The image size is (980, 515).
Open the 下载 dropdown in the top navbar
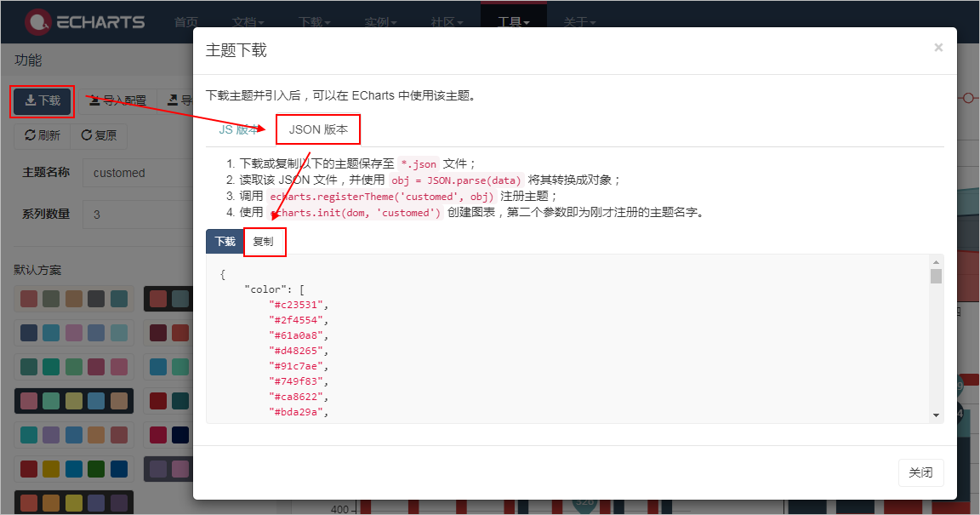[x=315, y=22]
